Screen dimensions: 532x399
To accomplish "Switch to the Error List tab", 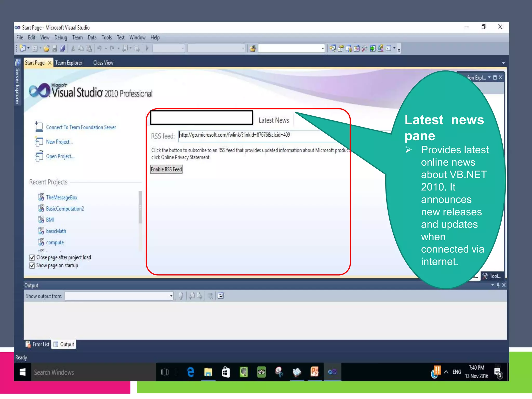I will [x=37, y=344].
